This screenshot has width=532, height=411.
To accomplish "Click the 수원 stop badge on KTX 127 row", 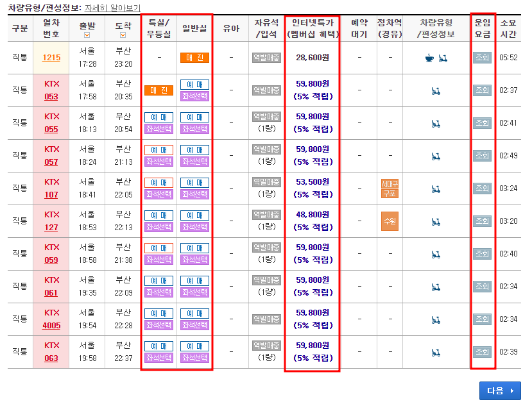I will click(x=390, y=222).
